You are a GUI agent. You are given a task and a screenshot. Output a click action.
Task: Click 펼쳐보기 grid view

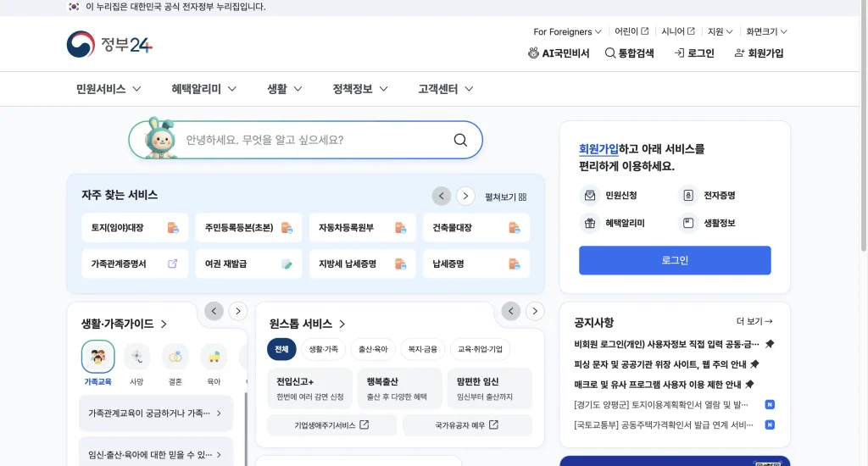pyautogui.click(x=505, y=197)
